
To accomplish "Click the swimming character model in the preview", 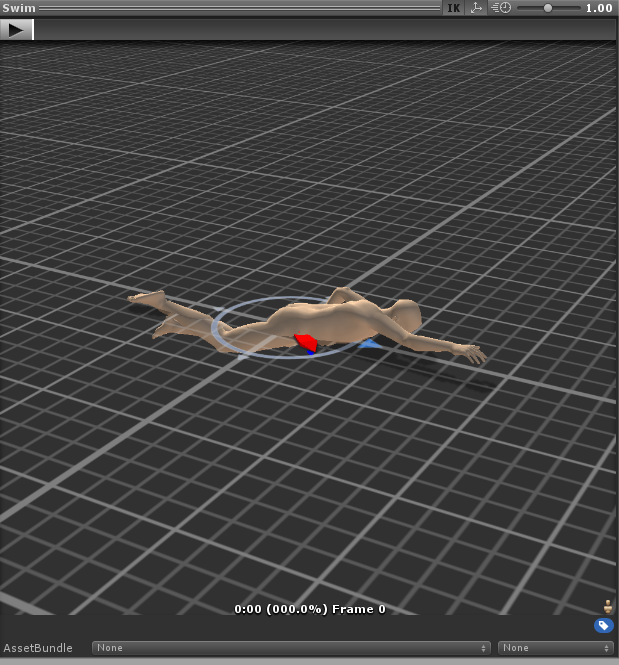I will (x=322, y=322).
